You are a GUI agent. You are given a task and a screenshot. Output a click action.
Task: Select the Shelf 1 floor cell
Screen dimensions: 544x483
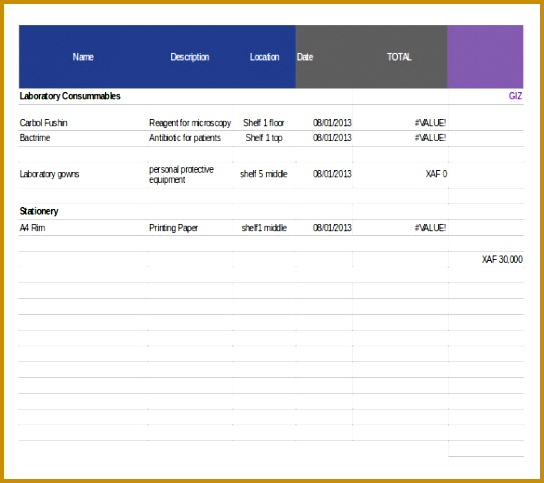point(264,123)
